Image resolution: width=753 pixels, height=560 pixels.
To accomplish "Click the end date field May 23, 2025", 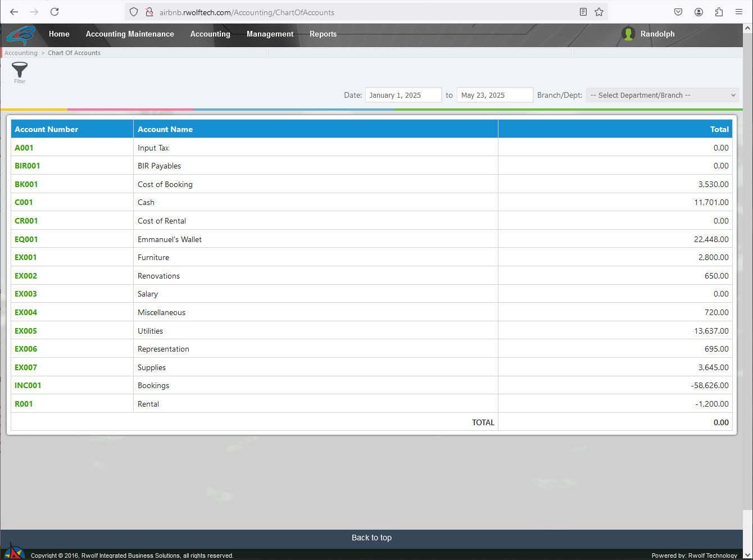I will coord(495,95).
